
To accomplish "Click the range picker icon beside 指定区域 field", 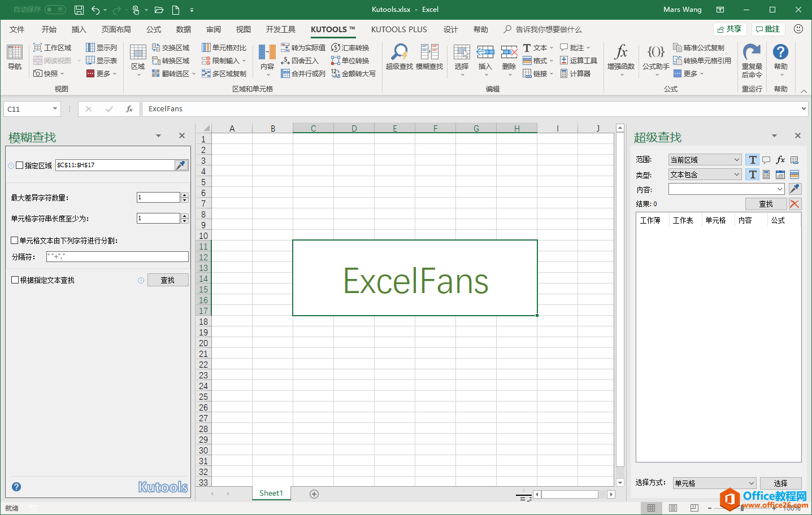I will point(181,165).
